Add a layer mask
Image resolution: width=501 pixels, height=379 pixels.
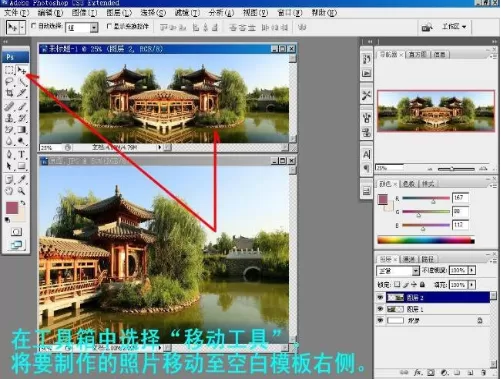pos(431,372)
